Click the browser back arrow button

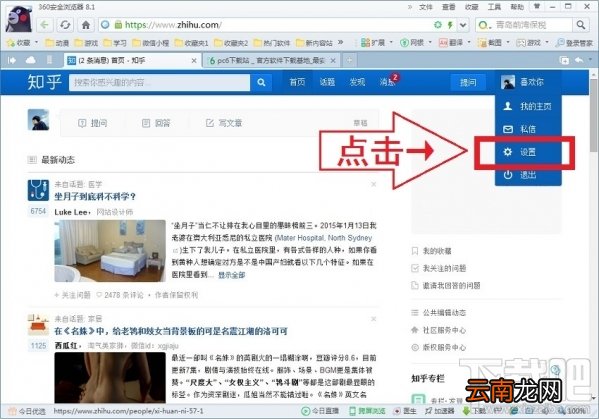(45, 25)
